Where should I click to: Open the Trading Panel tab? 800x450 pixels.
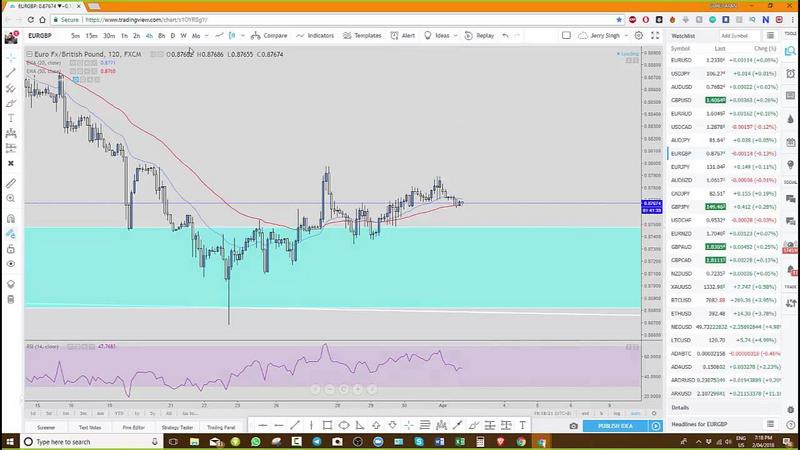coord(221,427)
